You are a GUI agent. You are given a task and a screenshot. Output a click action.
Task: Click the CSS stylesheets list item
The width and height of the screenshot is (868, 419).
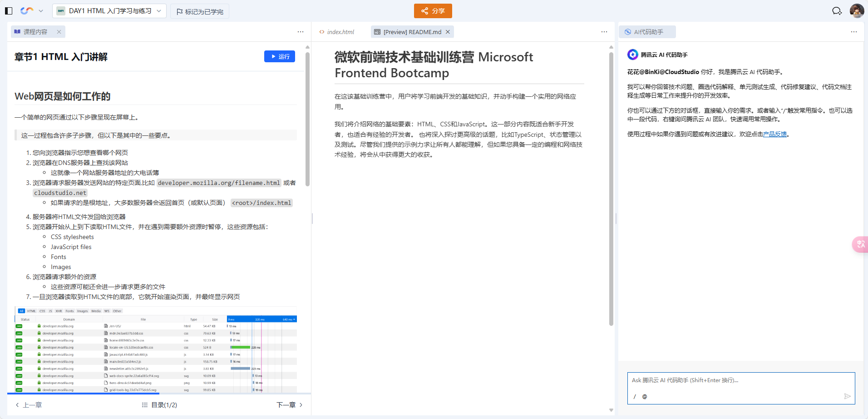(x=72, y=237)
